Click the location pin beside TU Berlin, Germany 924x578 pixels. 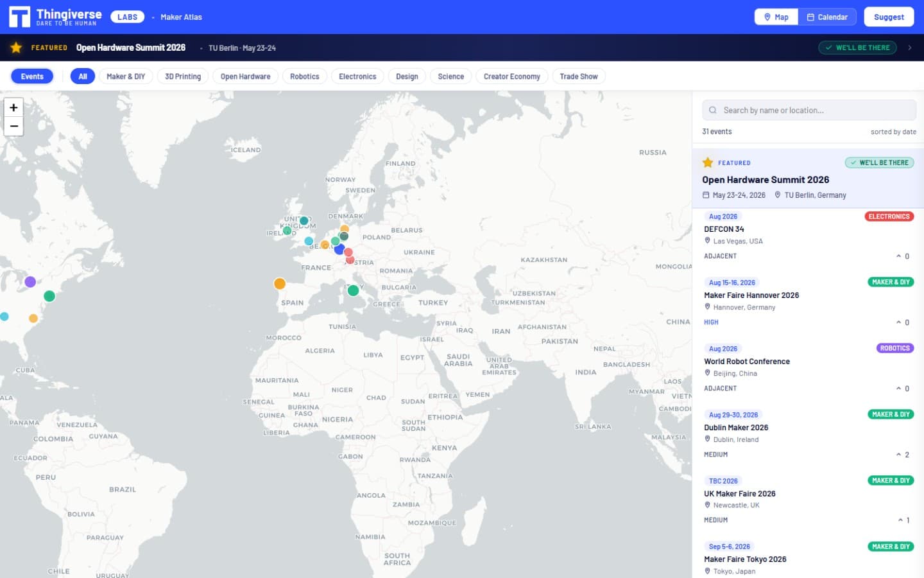click(x=778, y=195)
